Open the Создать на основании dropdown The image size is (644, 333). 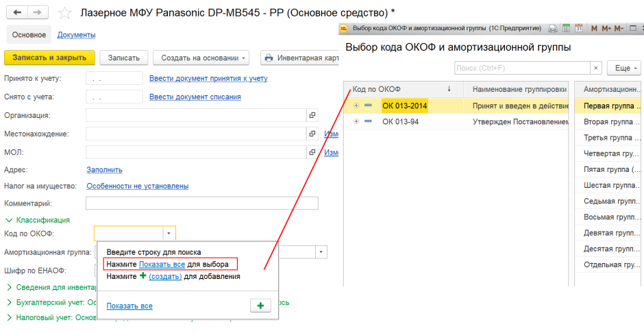pos(201,58)
